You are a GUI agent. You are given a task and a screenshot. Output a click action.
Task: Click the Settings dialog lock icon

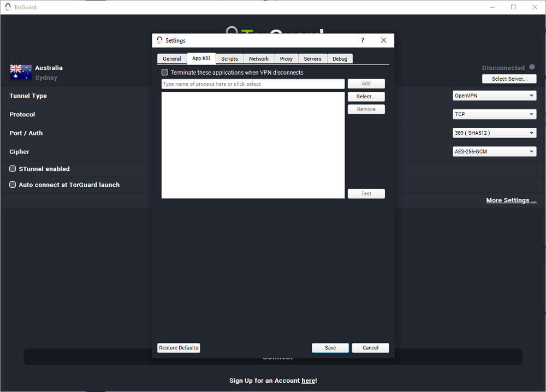(x=159, y=40)
